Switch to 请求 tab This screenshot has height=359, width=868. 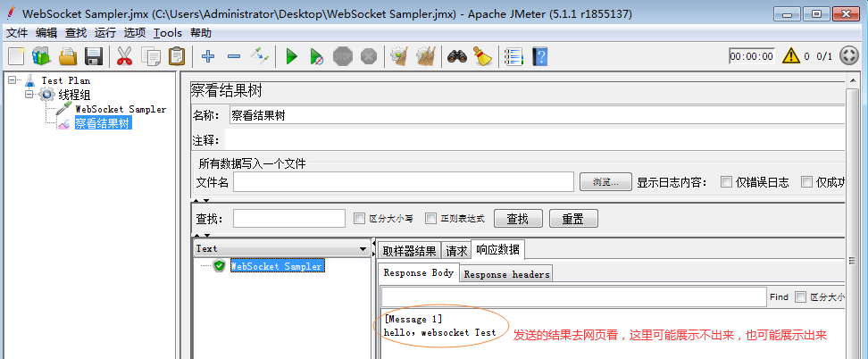[x=456, y=250]
